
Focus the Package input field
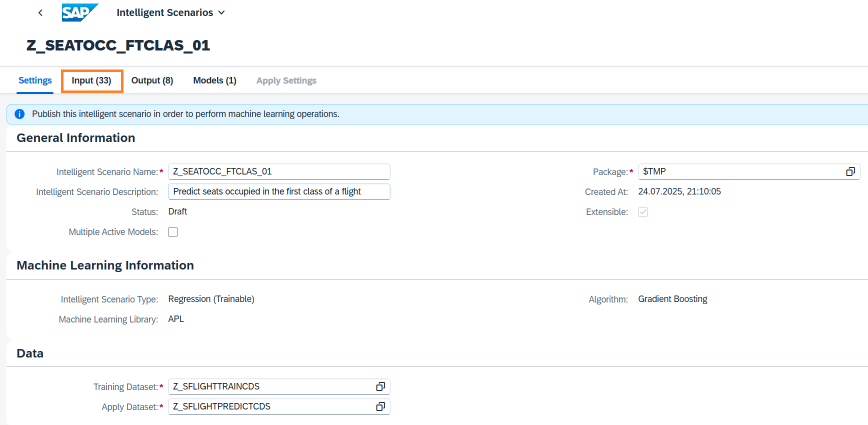tap(740, 171)
